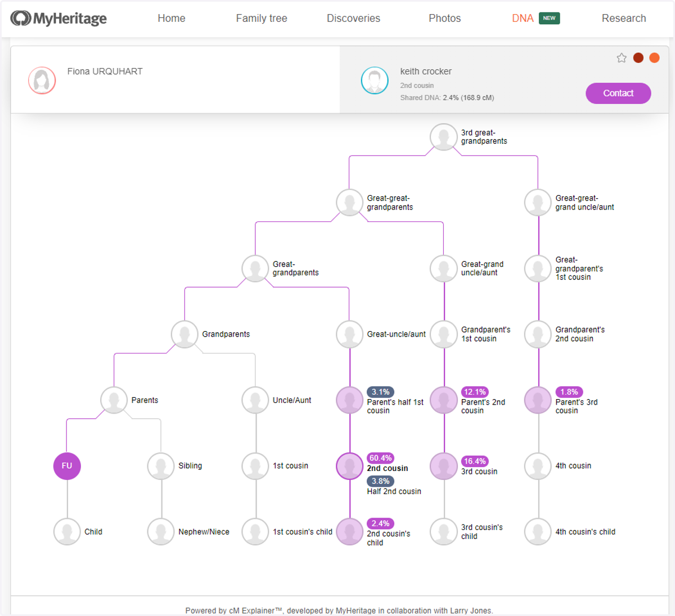Select the 1st cousin node
This screenshot has width=675, height=616.
(255, 466)
